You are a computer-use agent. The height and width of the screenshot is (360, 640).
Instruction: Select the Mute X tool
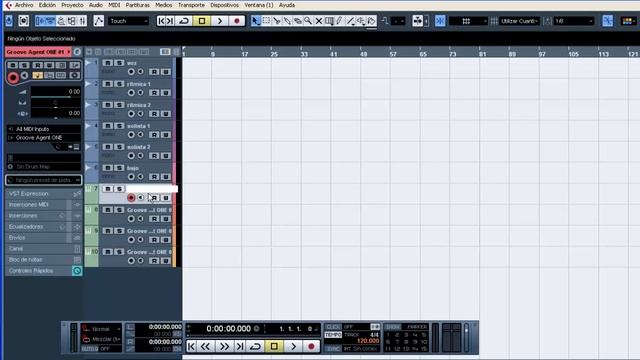pyautogui.click(x=319, y=21)
